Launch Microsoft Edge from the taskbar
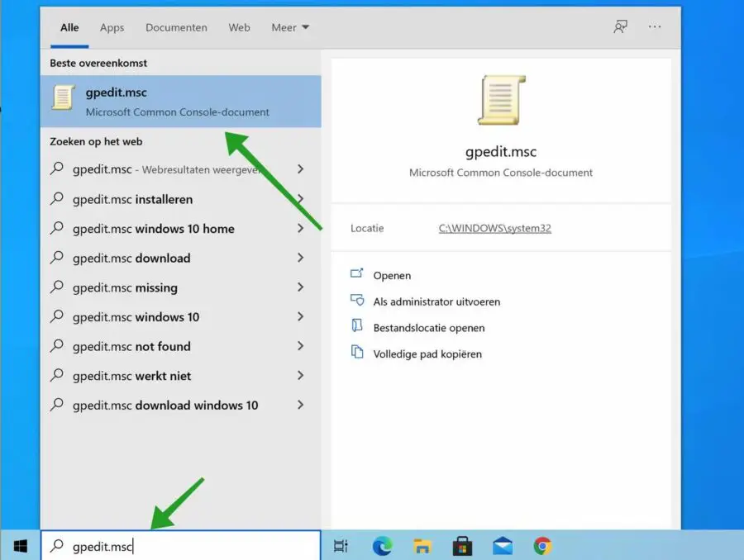Viewport: 744px width, 560px height. click(x=382, y=546)
